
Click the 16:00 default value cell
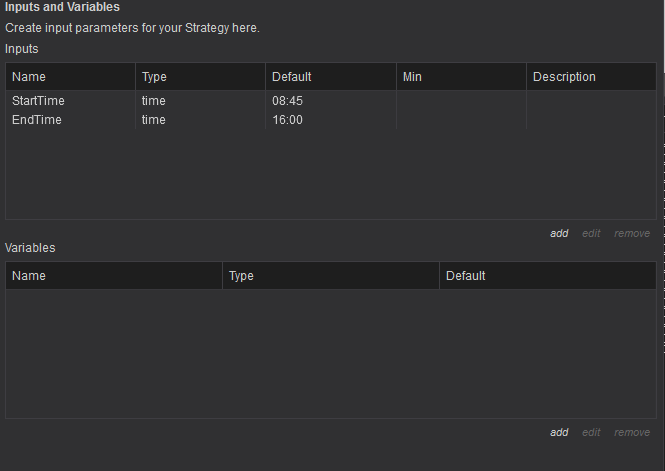(287, 120)
